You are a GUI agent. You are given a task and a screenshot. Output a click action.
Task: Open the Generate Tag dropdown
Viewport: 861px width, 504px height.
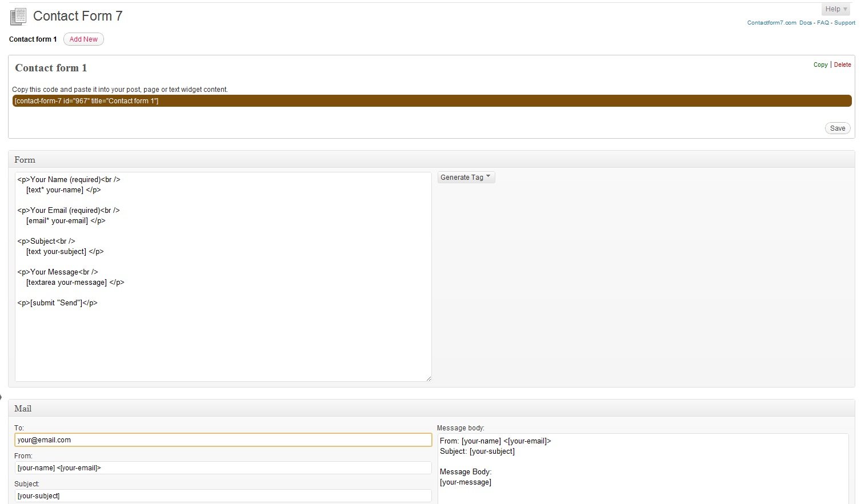click(x=466, y=178)
